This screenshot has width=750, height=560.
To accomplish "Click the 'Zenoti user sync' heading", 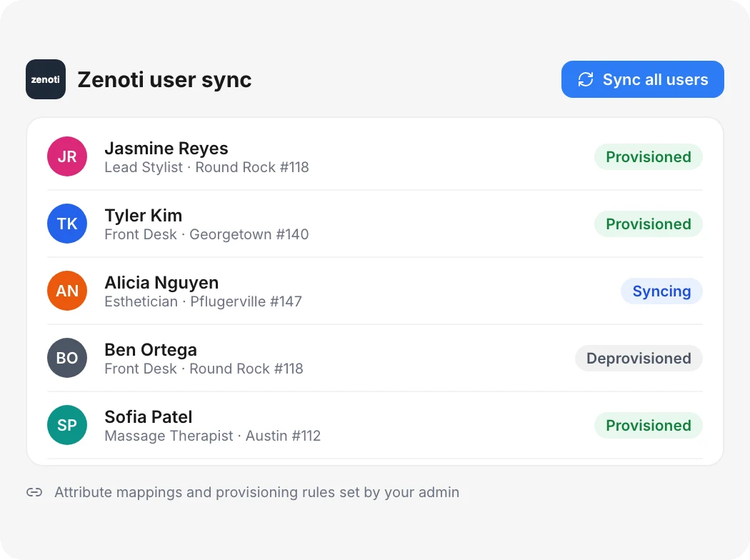I will (164, 79).
